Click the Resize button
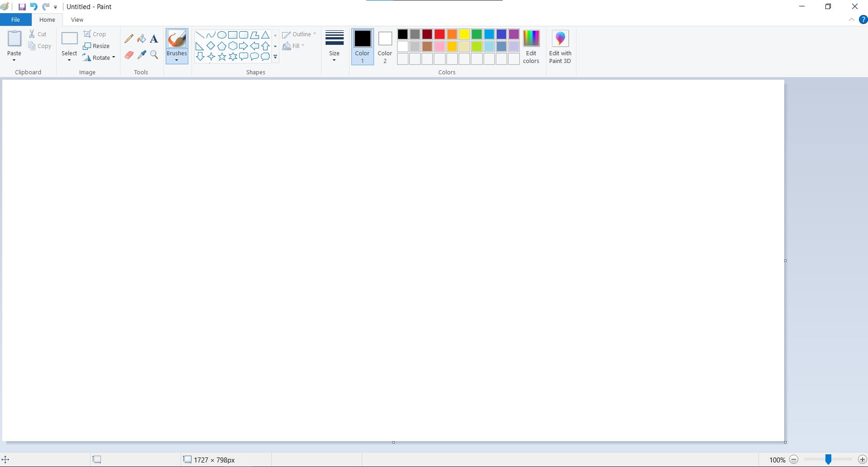This screenshot has height=467, width=868. (96, 46)
